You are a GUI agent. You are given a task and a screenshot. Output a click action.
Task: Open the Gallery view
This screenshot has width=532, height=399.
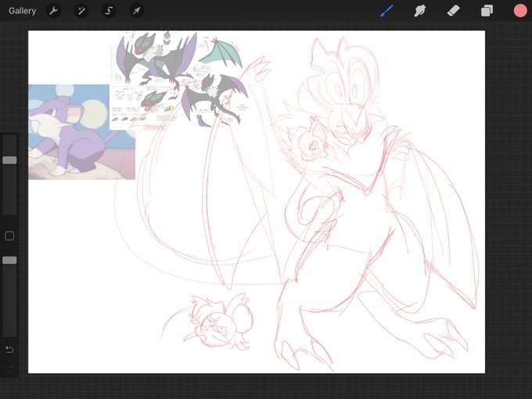pos(23,11)
